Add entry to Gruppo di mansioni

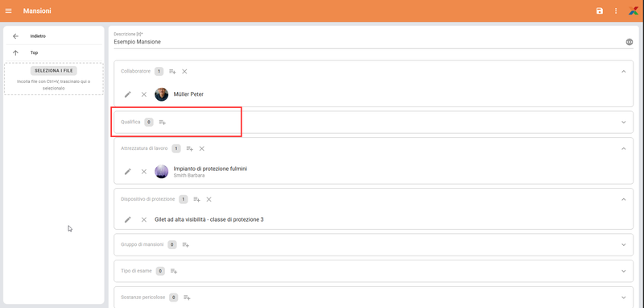pyautogui.click(x=186, y=244)
